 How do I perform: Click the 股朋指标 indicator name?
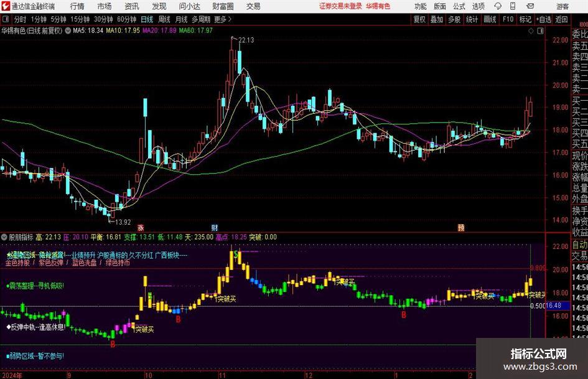pyautogui.click(x=21, y=236)
